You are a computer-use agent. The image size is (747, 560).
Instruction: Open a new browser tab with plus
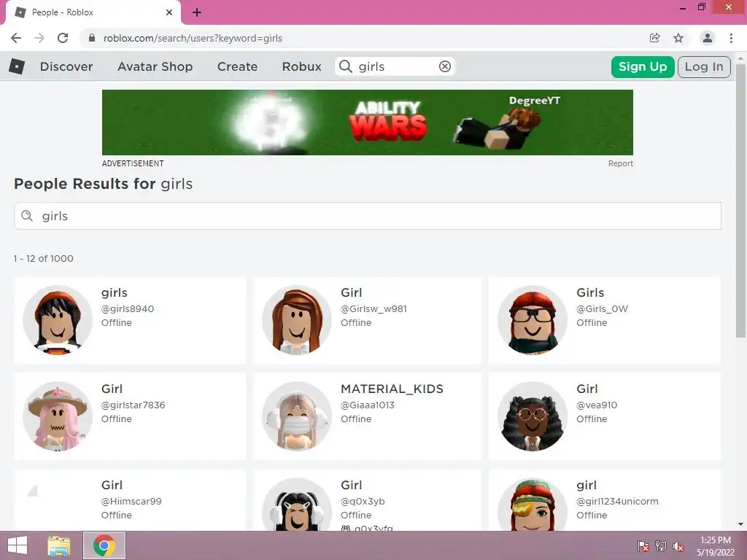(197, 12)
